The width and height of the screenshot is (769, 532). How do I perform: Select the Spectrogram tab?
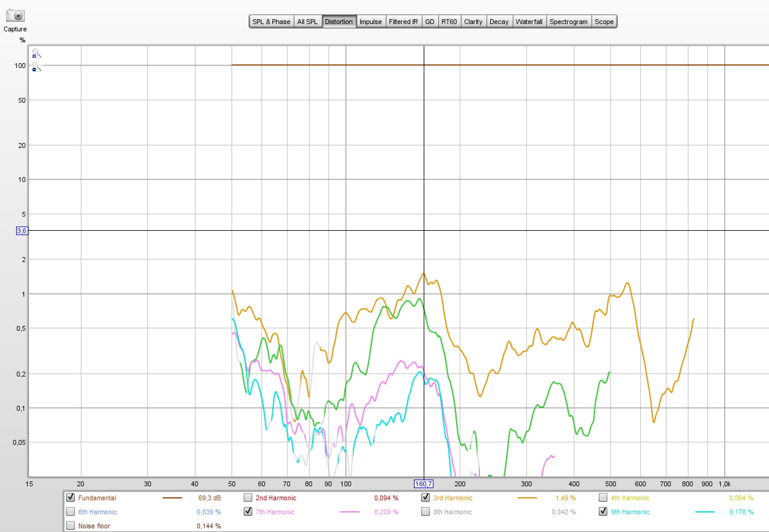568,22
